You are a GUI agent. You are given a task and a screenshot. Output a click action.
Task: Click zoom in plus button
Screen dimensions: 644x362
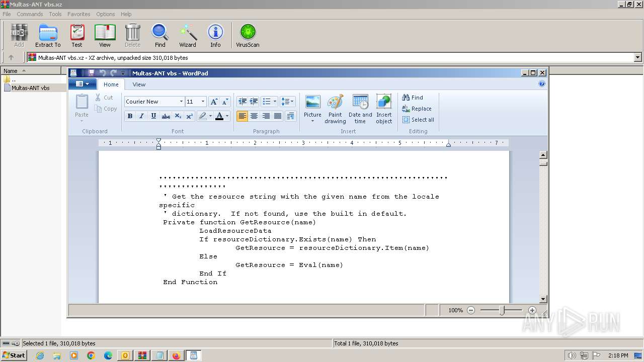532,310
